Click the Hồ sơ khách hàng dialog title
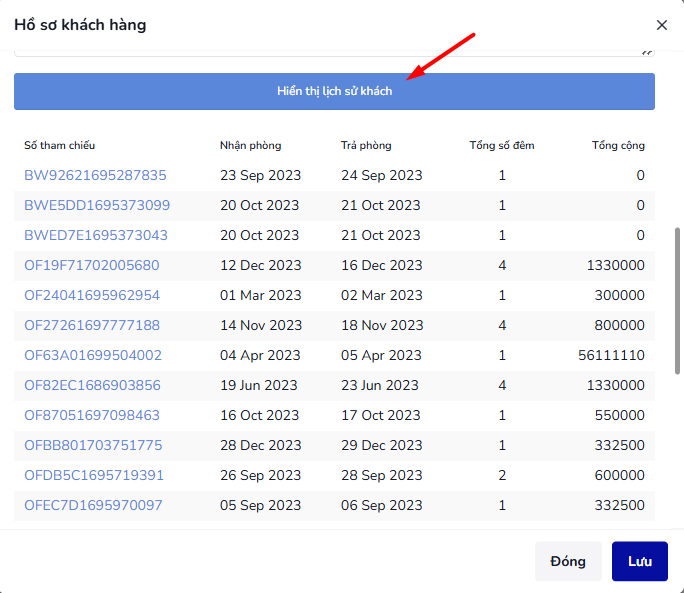This screenshot has width=684, height=593. click(x=80, y=25)
